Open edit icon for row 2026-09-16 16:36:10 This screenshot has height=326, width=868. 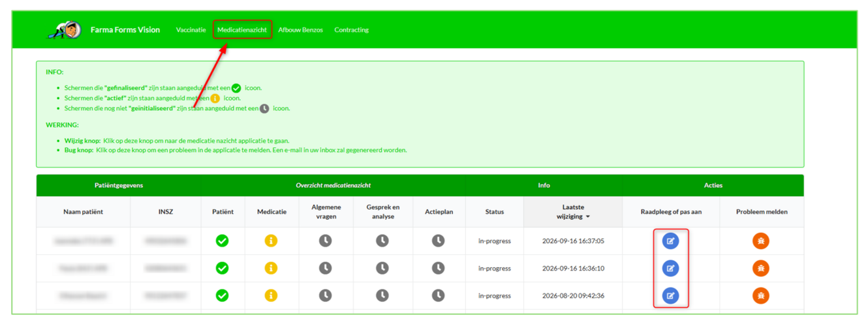[670, 268]
